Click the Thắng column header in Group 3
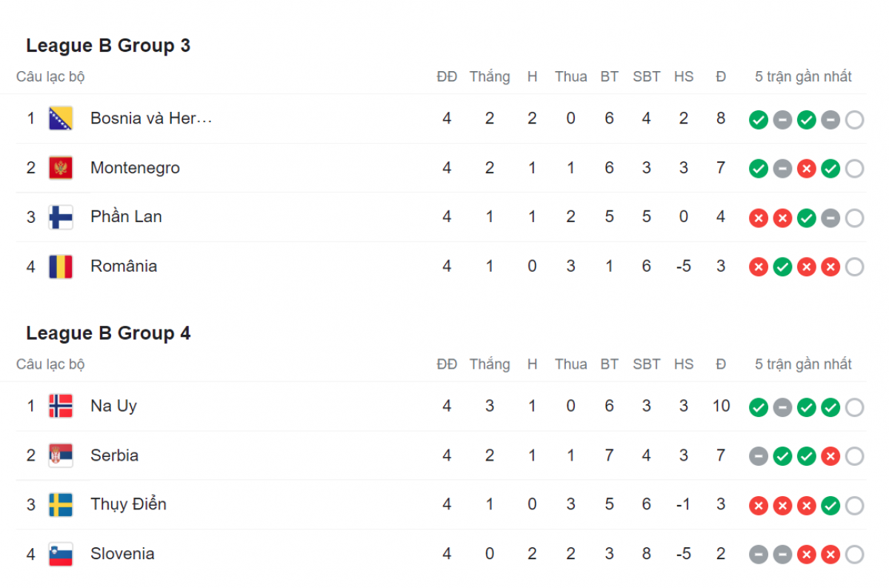Viewport: 889px width, 588px height. click(490, 76)
